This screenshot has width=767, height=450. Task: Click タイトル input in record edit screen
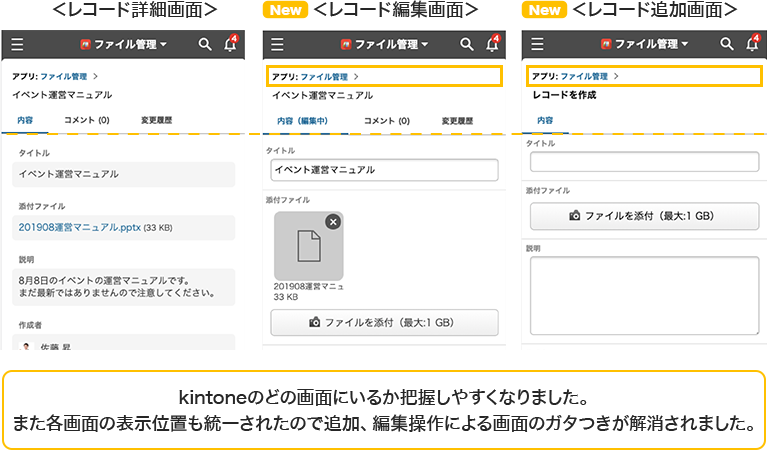pyautogui.click(x=384, y=170)
